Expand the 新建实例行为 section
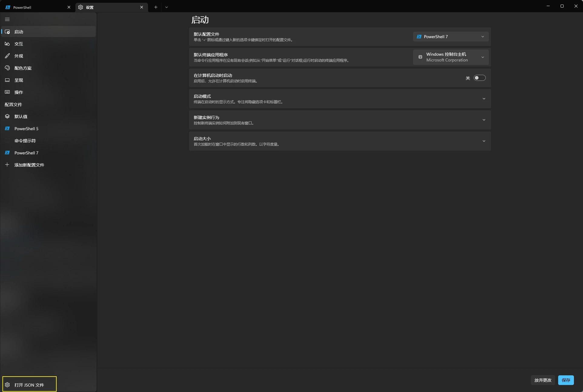This screenshot has height=392, width=583. pyautogui.click(x=484, y=120)
